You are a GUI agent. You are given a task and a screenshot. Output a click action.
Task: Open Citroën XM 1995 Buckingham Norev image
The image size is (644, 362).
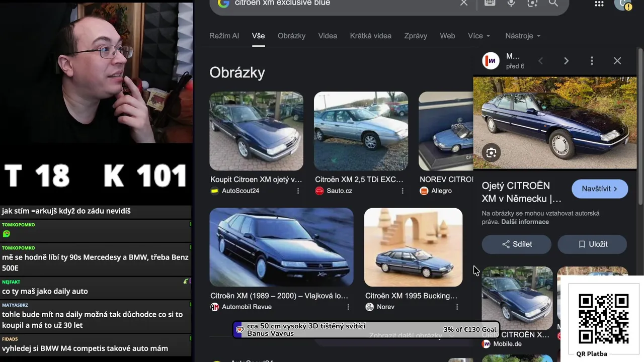pos(413,247)
